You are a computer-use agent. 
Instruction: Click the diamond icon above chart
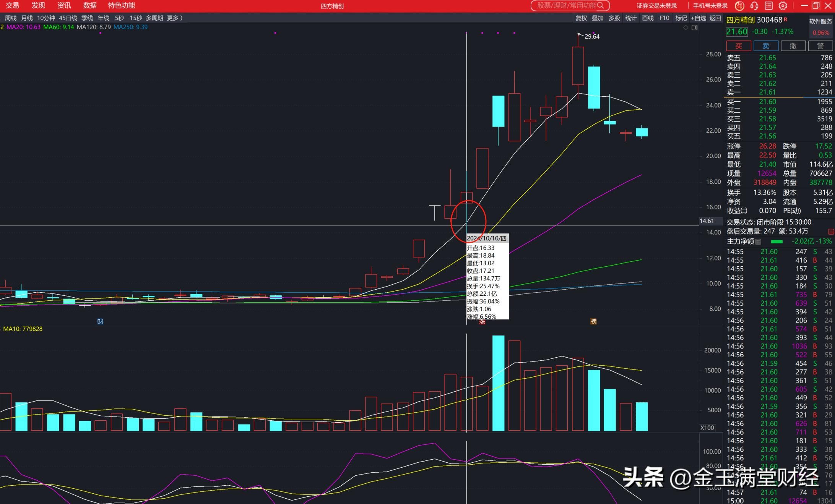point(686,28)
